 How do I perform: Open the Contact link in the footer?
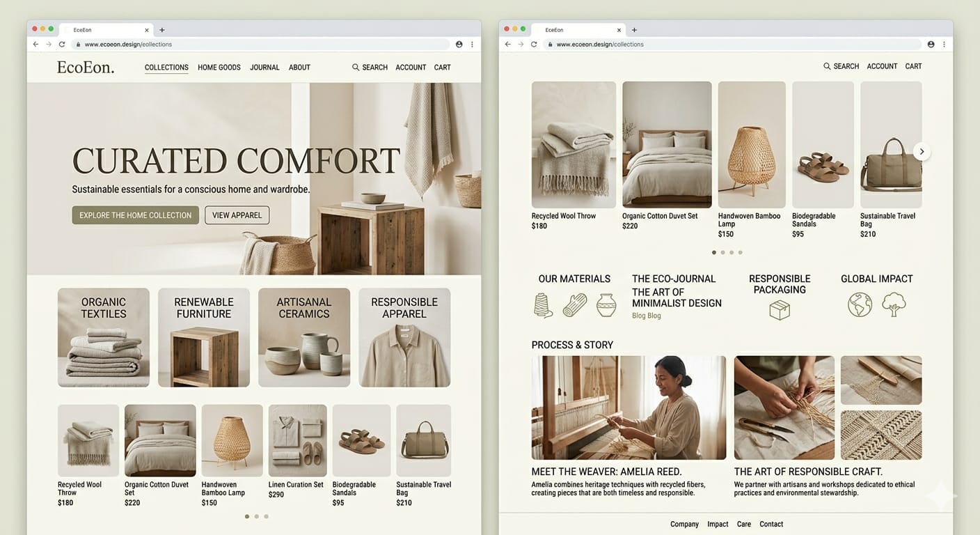pyautogui.click(x=771, y=524)
